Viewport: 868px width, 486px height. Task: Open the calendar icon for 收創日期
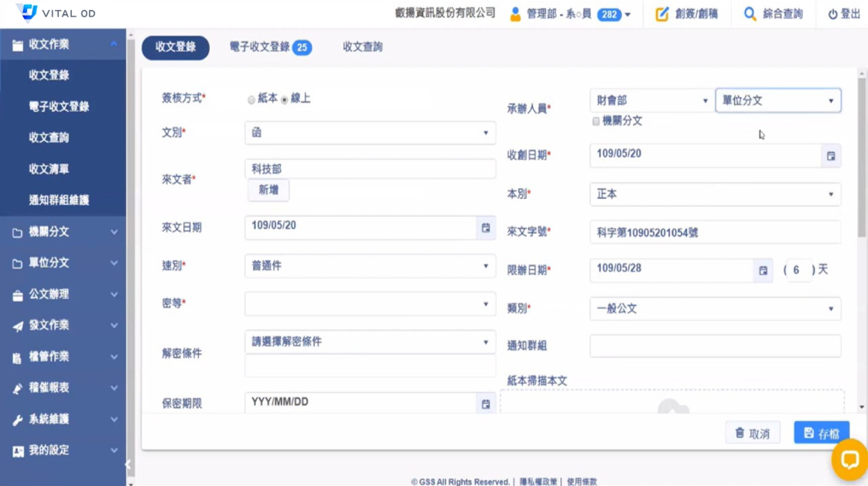[830, 156]
